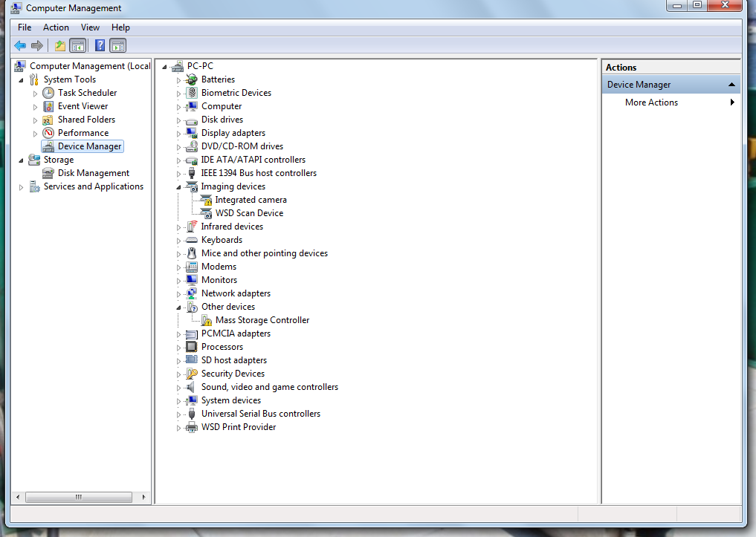Viewport: 756px width, 537px height.
Task: Open the Help menu
Action: [120, 27]
